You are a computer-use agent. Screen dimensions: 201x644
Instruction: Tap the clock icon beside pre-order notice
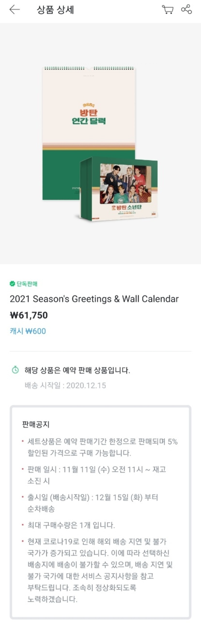(15, 370)
